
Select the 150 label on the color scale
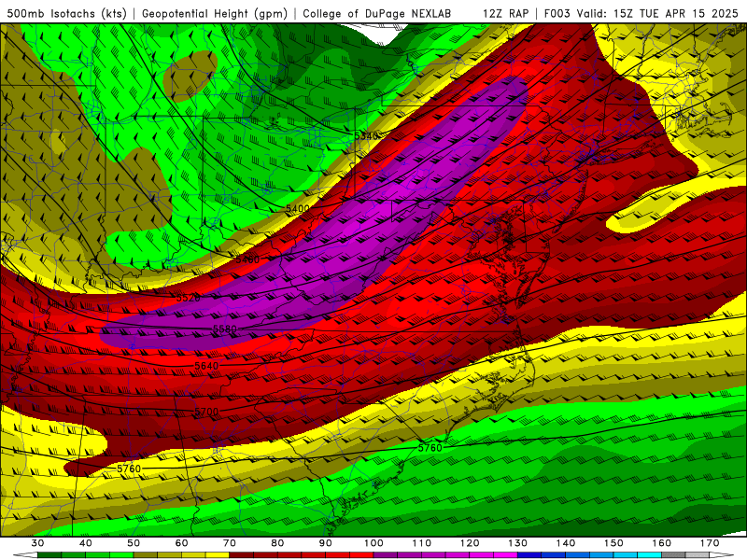click(x=613, y=543)
